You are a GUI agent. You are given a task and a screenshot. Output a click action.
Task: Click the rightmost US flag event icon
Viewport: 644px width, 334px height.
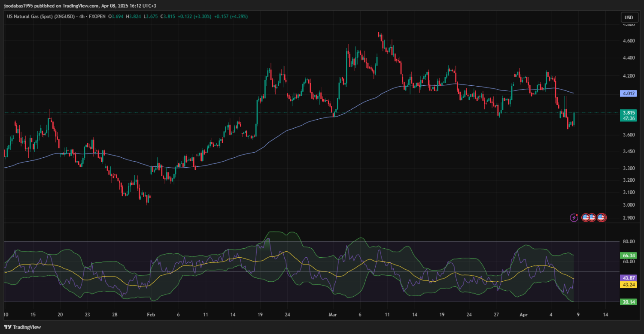(x=601, y=218)
